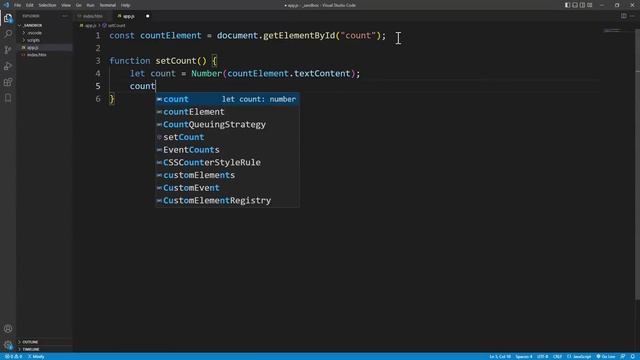640x360 pixels.
Task: Click setCount in the breadcrumb
Action: 116,25
